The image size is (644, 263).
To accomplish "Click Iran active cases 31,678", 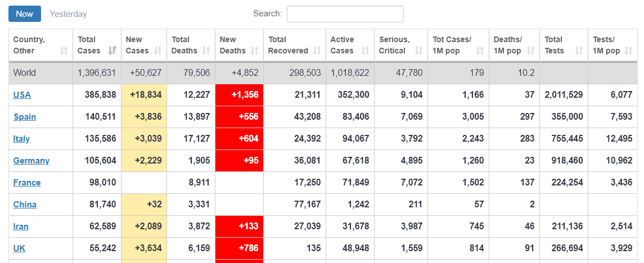I will pyautogui.click(x=355, y=226).
